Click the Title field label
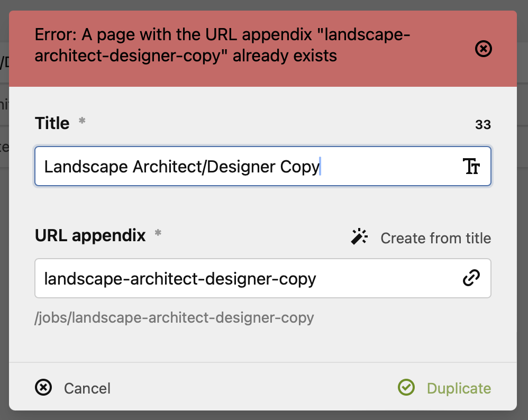The image size is (528, 420). [x=52, y=123]
